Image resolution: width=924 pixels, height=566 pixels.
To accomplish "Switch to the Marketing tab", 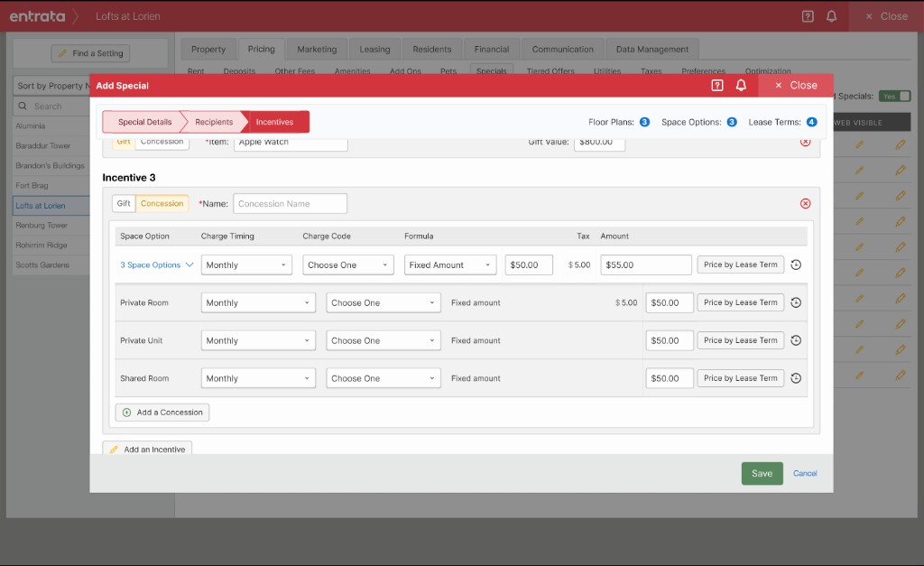I will coord(317,50).
